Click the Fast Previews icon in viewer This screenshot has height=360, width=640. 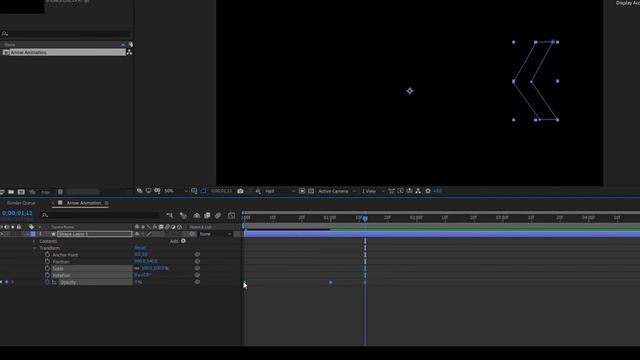pos(401,191)
